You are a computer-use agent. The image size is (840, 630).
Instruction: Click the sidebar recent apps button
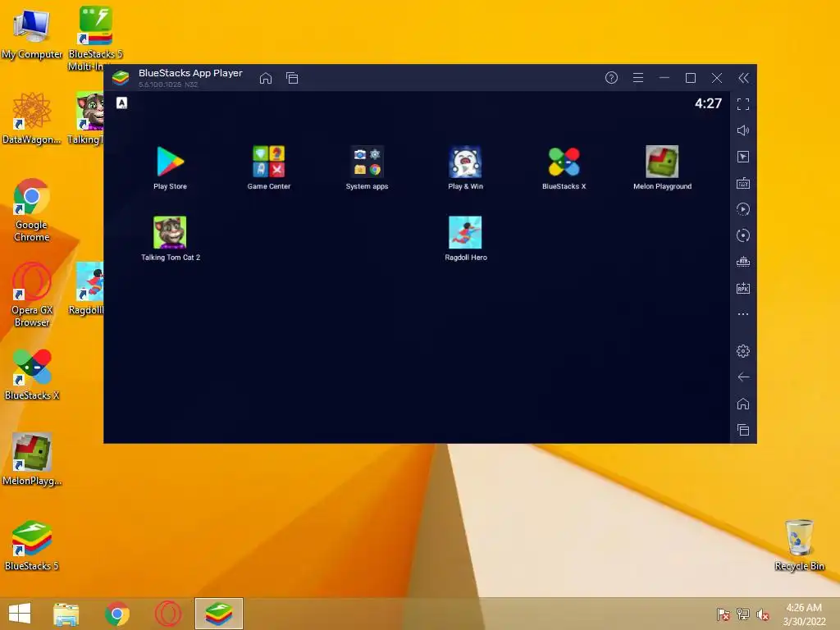coord(743,430)
